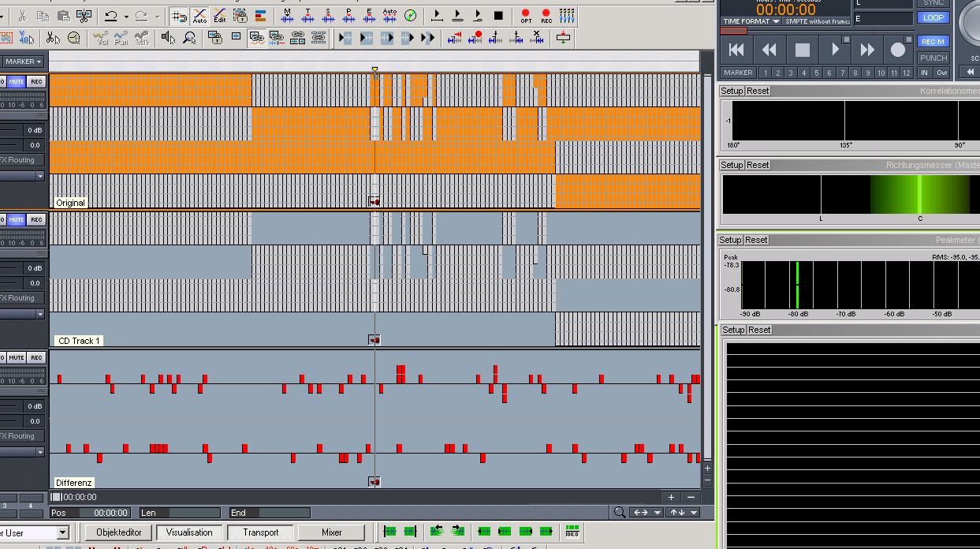Switch to the Visualisation tab
This screenshot has width=980, height=549.
189,532
